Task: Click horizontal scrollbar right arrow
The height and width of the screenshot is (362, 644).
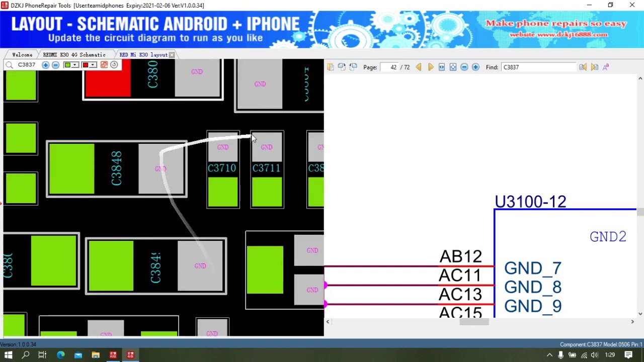Action: [x=632, y=322]
